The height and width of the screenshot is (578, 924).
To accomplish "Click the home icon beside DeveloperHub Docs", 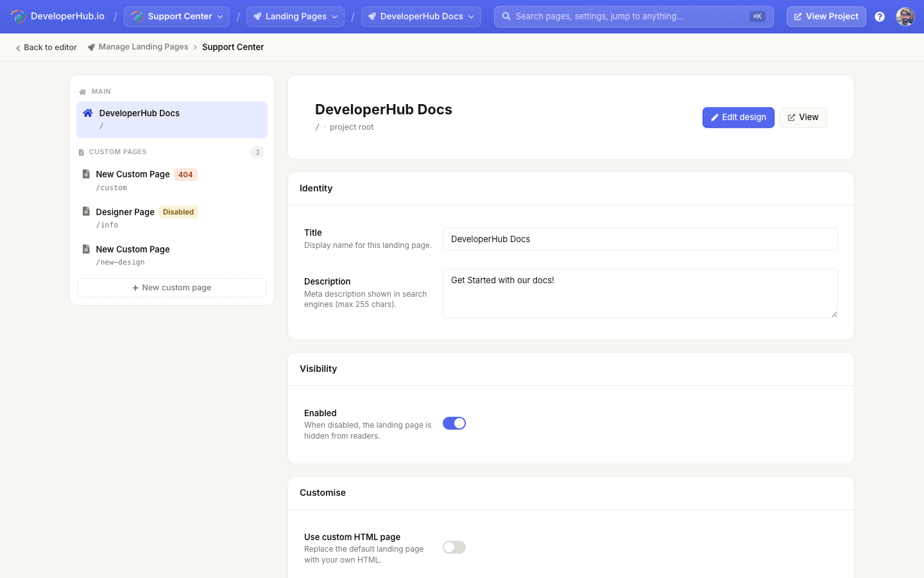I will click(88, 113).
